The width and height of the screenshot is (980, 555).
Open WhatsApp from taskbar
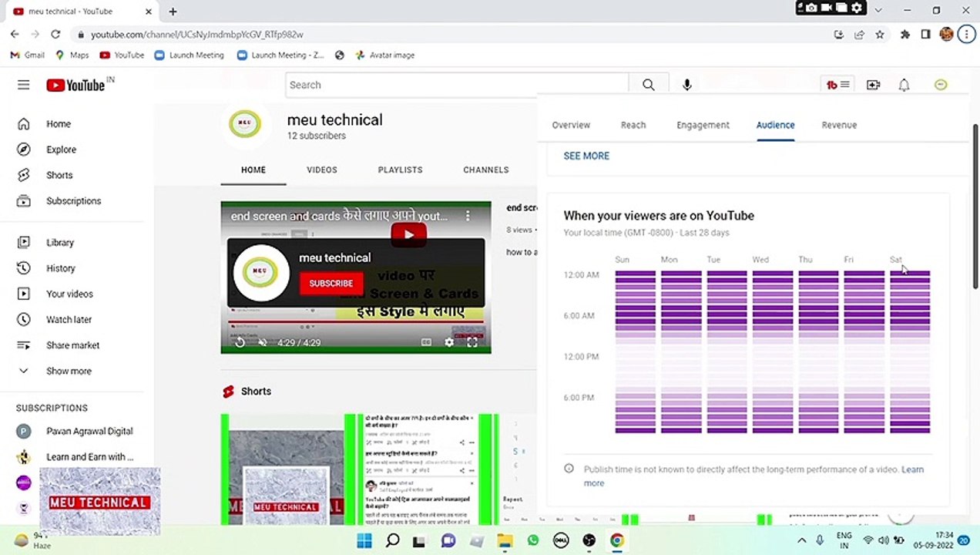533,540
